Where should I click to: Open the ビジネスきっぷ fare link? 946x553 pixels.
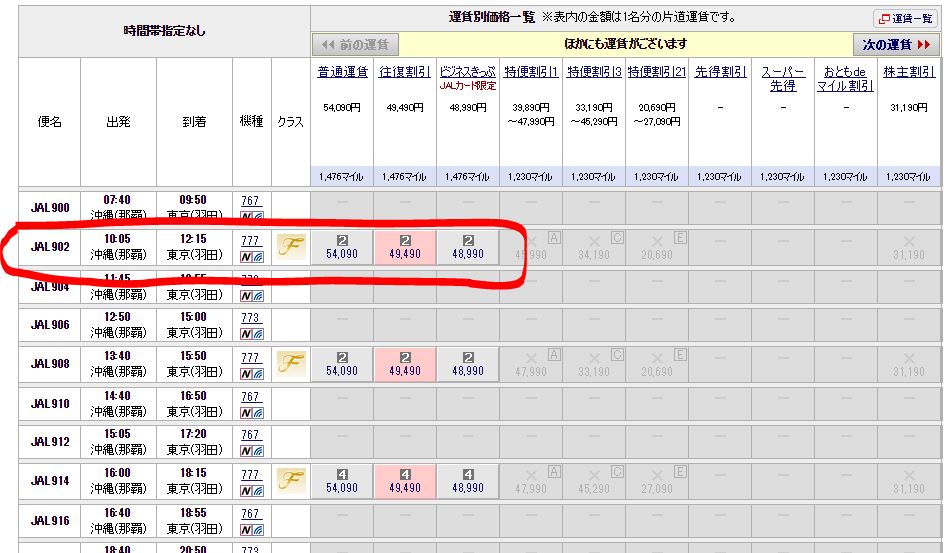[468, 72]
